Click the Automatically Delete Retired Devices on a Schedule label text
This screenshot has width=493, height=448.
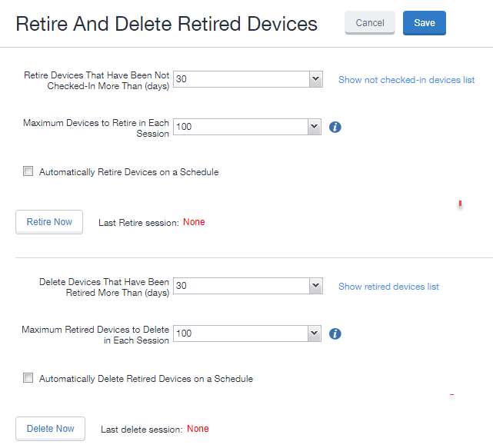(146, 379)
